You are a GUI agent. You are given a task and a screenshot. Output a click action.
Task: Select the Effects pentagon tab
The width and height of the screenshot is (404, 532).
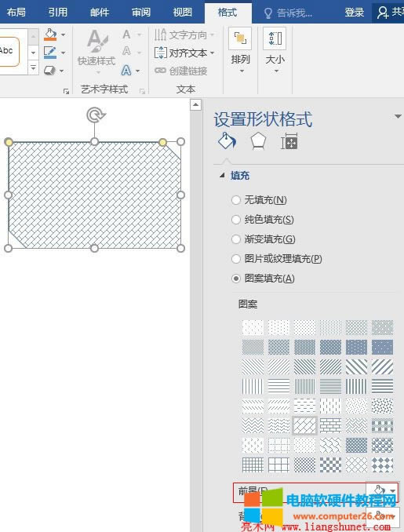point(258,141)
